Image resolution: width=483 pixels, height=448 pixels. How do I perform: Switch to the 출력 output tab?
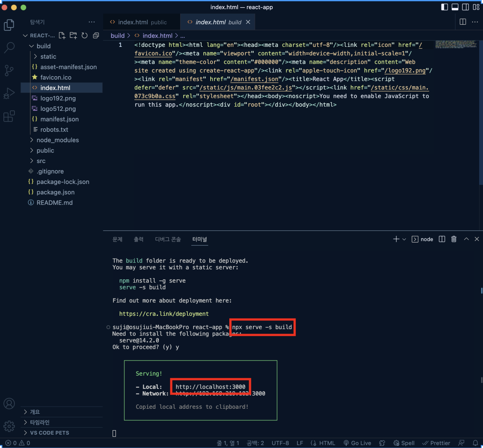point(139,239)
